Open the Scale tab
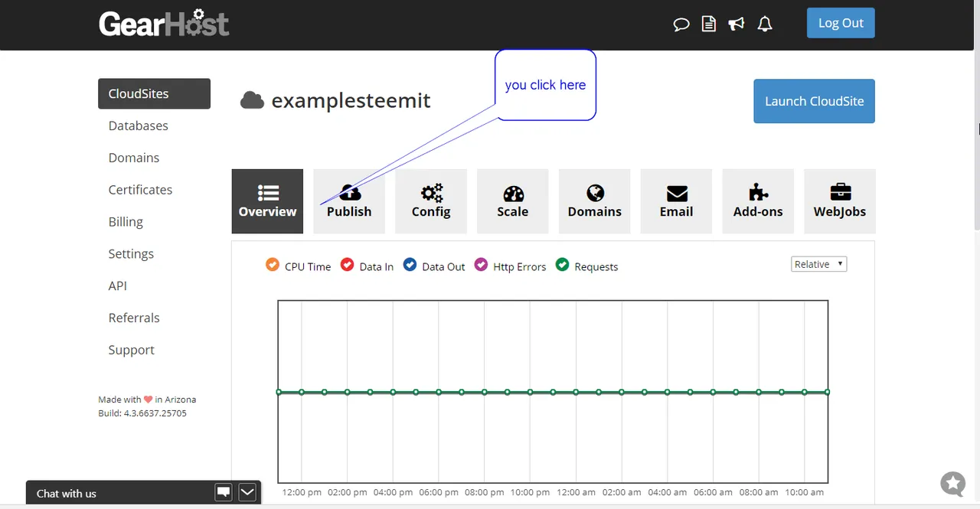The width and height of the screenshot is (980, 509). [513, 201]
